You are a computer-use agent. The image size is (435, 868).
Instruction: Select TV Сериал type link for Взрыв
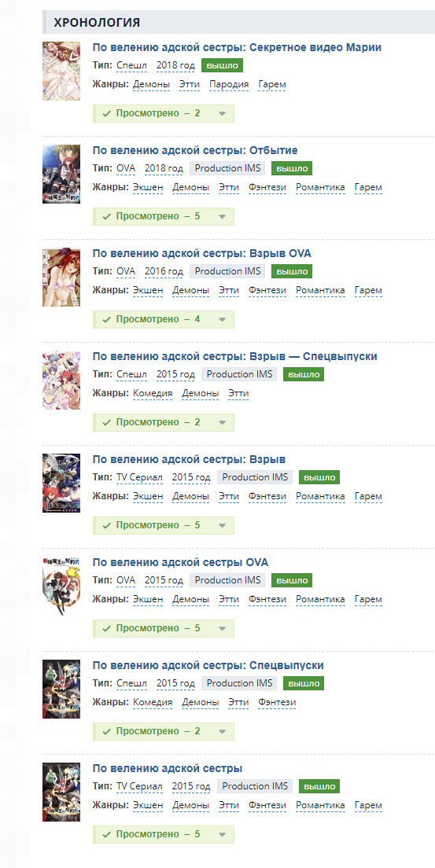pyautogui.click(x=140, y=477)
